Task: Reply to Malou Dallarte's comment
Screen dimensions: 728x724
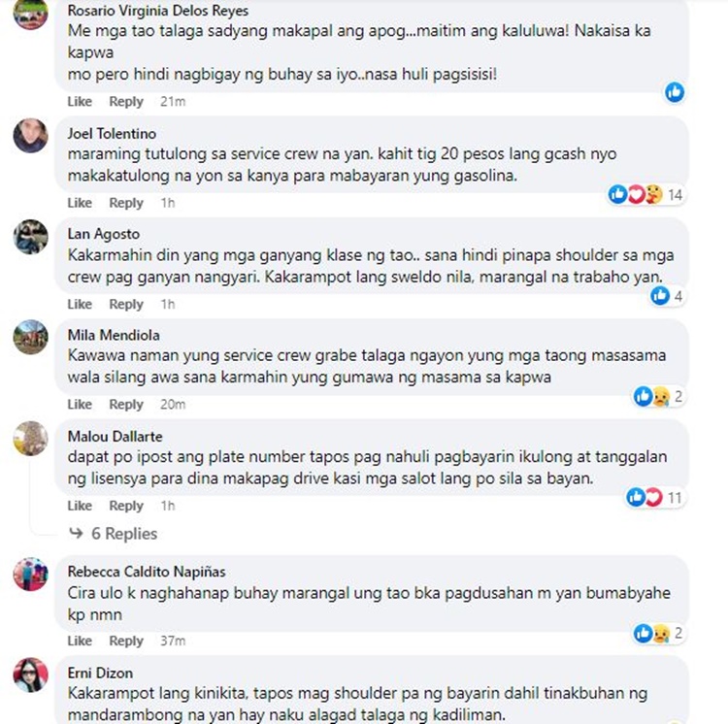Action: [x=126, y=506]
